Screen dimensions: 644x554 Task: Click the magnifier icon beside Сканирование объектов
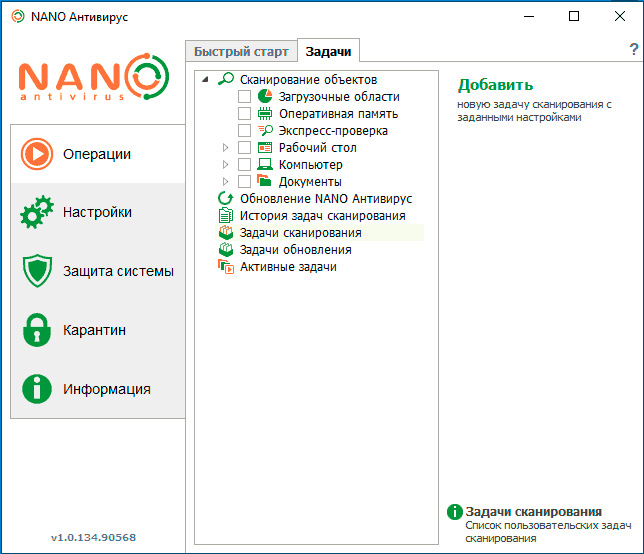pos(226,79)
